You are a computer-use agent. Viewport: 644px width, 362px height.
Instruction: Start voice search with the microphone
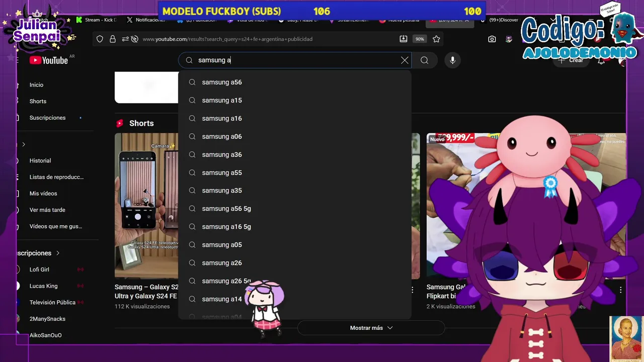(x=453, y=60)
